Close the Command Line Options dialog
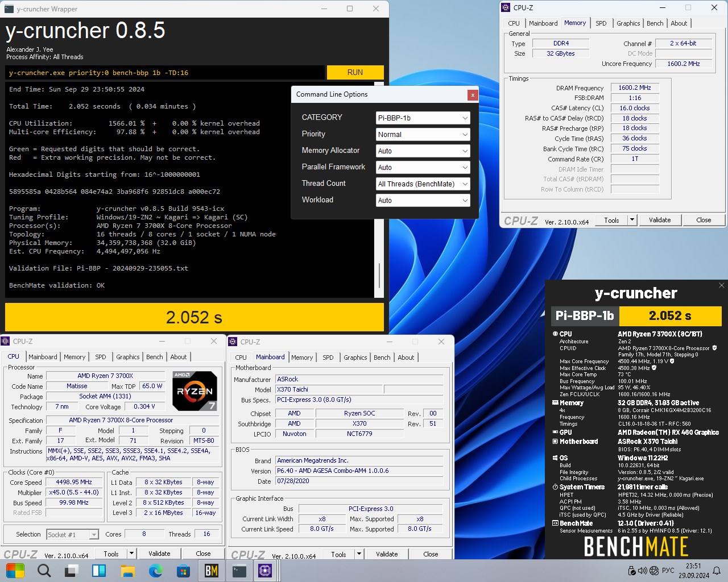Image resolution: width=728 pixels, height=582 pixels. click(472, 95)
